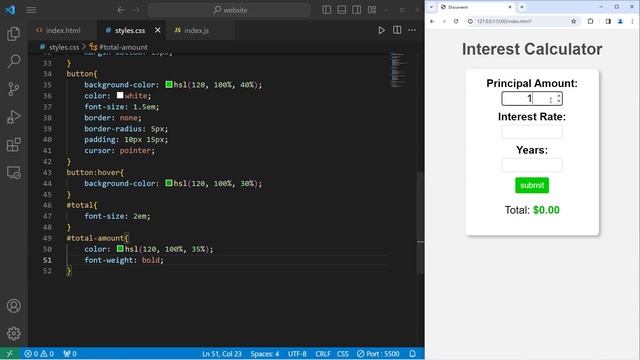Increment the Principal Amount spinner

click(559, 96)
